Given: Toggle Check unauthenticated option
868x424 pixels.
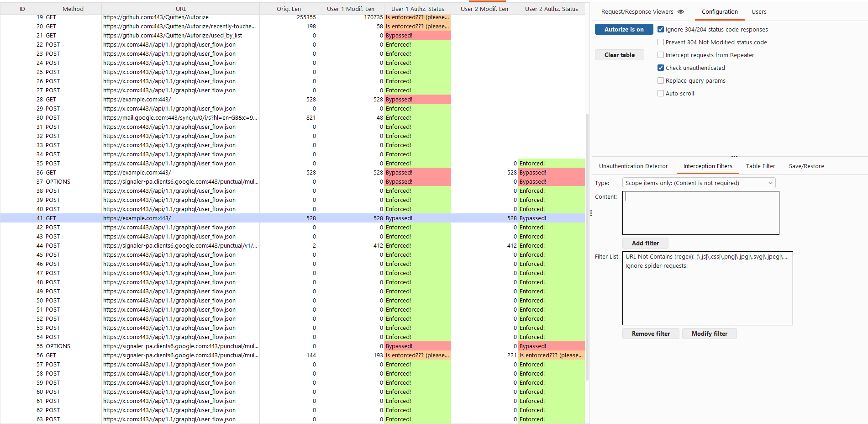Looking at the screenshot, I should coord(661,68).
